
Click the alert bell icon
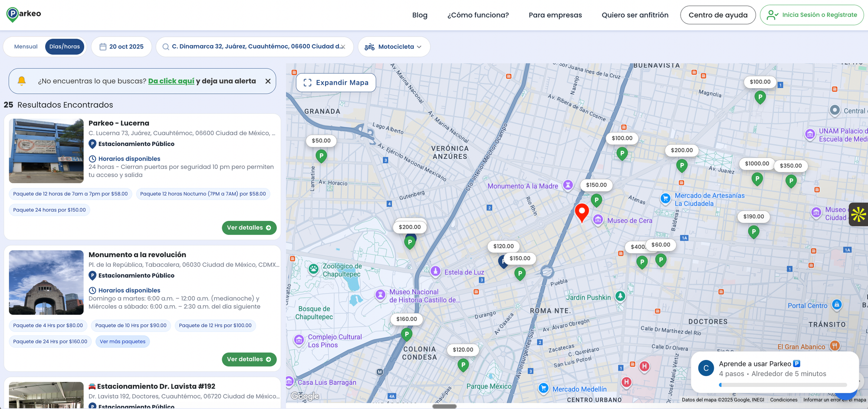click(22, 81)
